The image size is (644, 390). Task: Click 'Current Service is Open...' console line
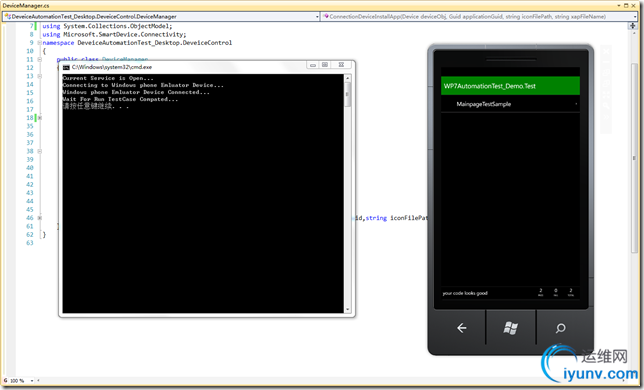pyautogui.click(x=108, y=78)
